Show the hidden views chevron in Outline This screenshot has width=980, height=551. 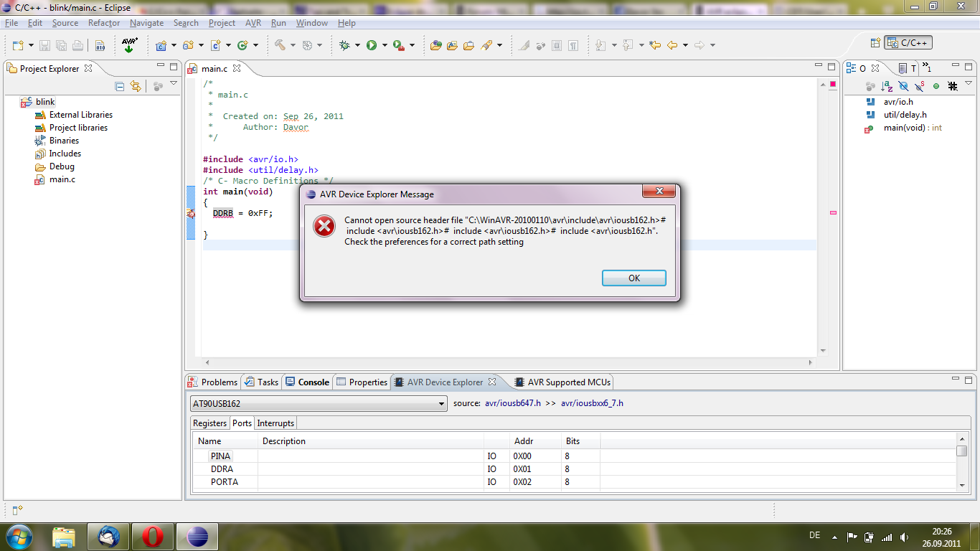(x=926, y=68)
